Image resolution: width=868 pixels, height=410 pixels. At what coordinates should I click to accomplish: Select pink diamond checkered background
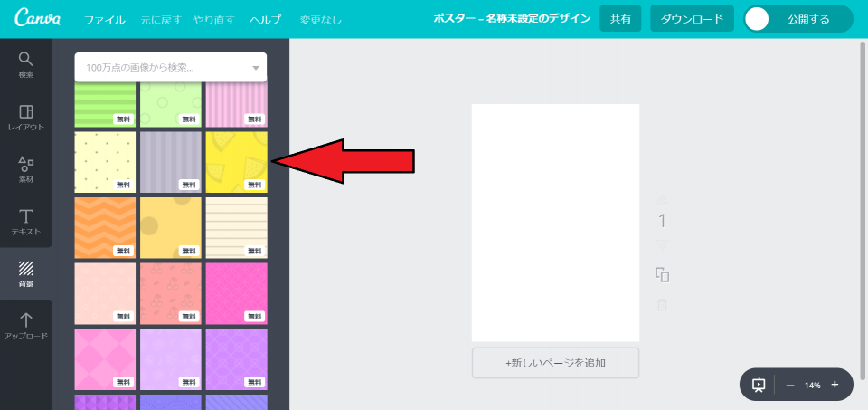[105, 359]
